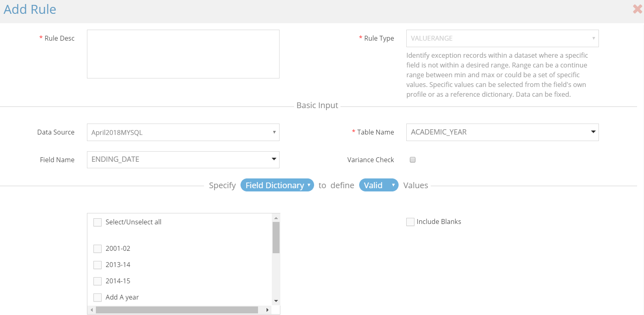Click the list scroll-up arrow
644x315 pixels.
[276, 218]
